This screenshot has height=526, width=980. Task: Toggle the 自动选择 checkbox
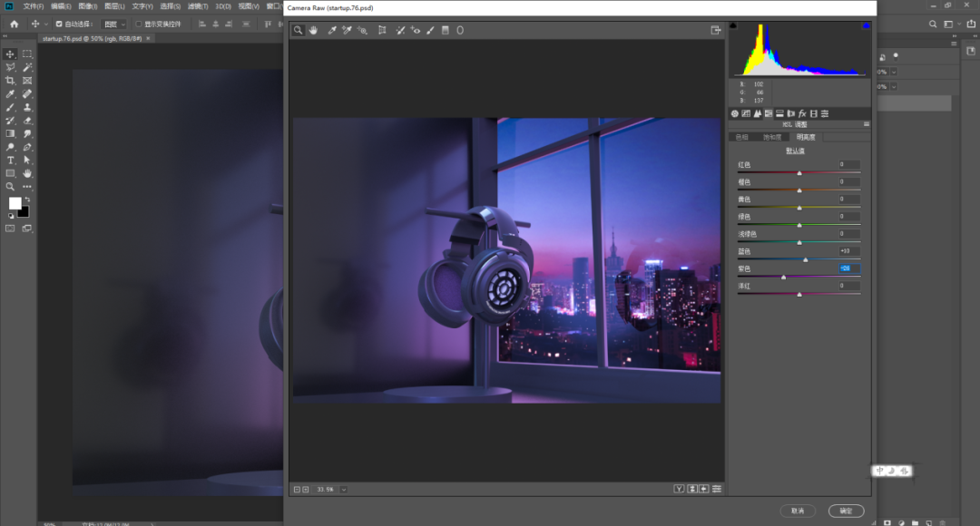click(59, 24)
